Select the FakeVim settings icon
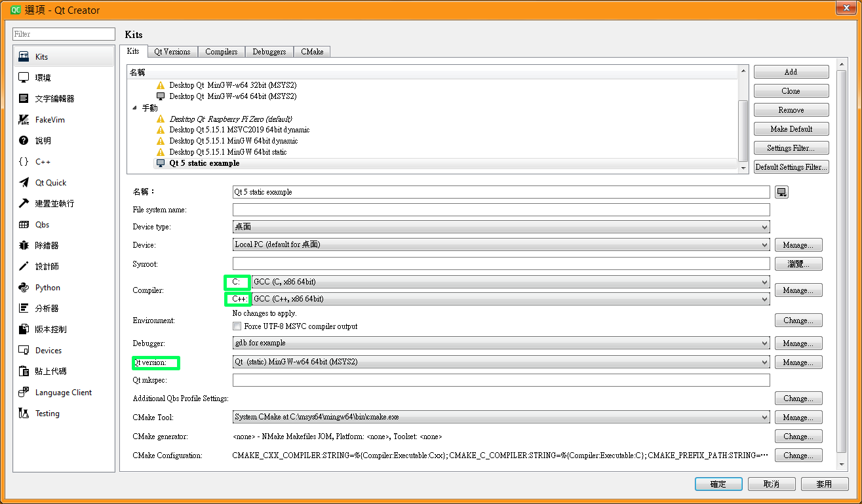The image size is (862, 504). pos(24,120)
